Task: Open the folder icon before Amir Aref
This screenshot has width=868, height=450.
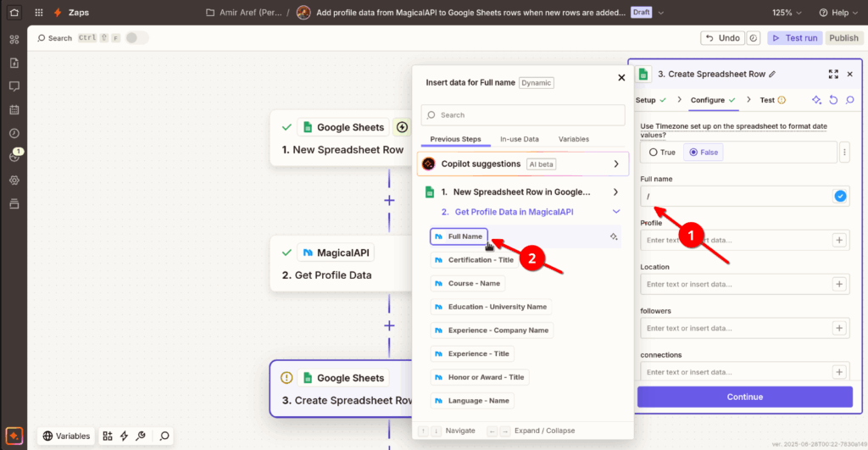Action: (x=210, y=12)
